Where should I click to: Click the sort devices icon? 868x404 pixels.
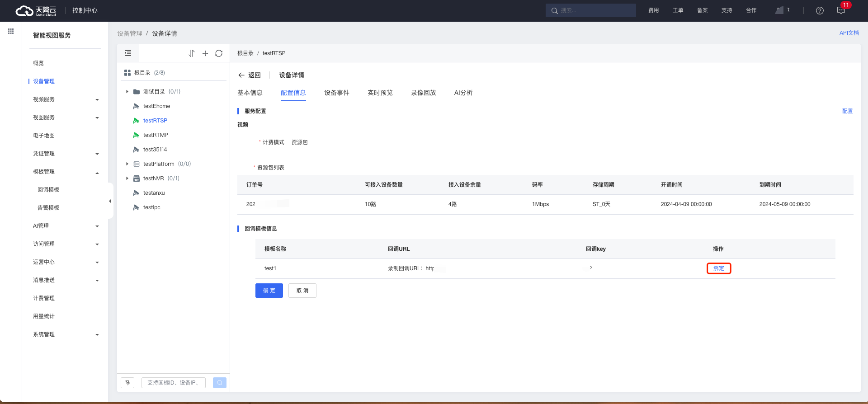192,53
